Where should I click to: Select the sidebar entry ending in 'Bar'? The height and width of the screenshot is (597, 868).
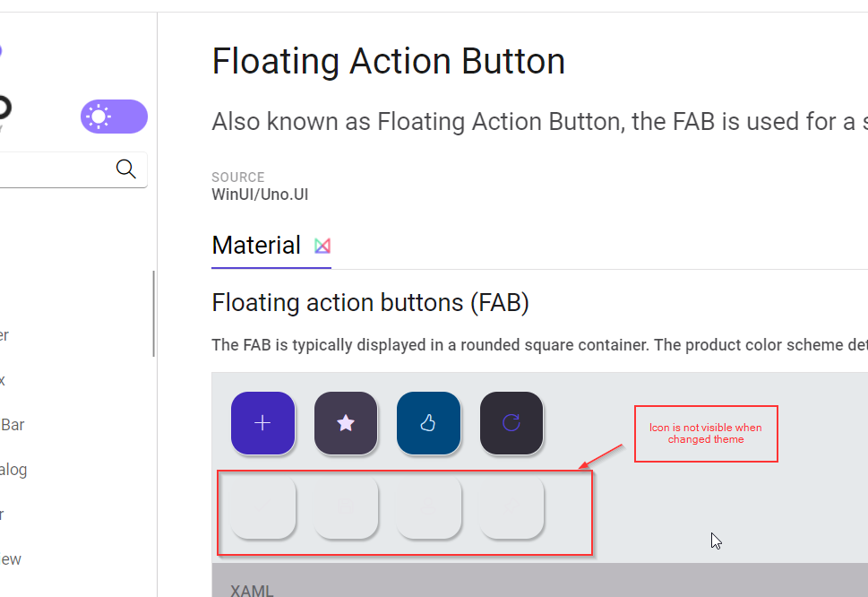(11, 424)
